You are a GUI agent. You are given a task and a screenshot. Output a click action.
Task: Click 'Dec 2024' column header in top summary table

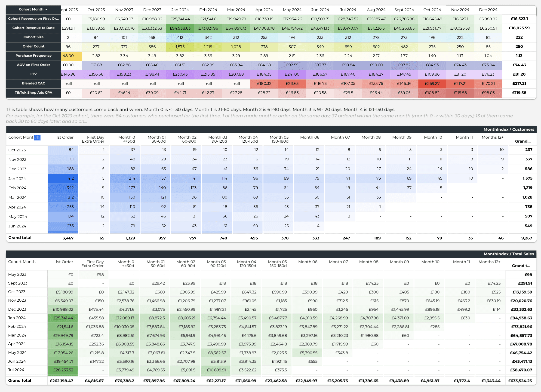click(x=488, y=10)
